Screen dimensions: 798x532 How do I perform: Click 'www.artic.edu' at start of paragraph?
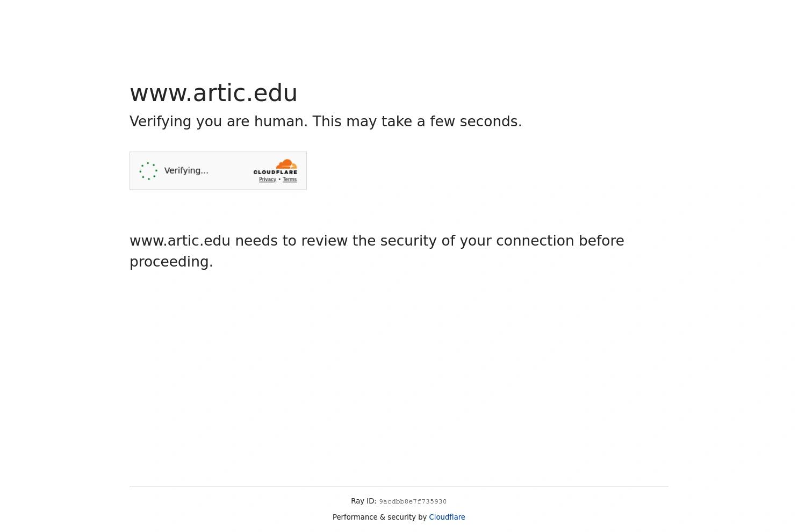[x=180, y=241]
